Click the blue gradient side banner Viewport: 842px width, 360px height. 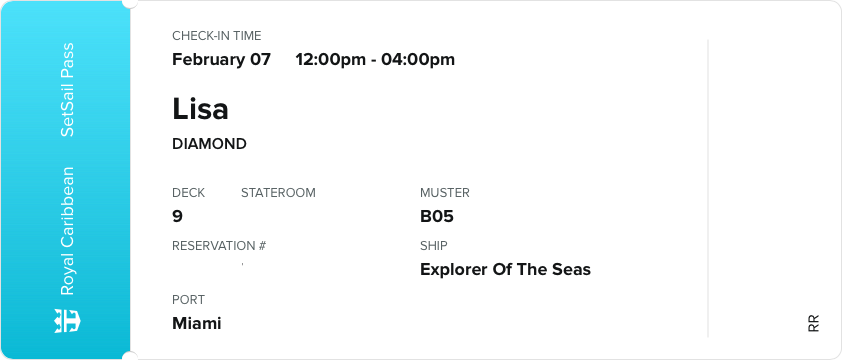[x=66, y=180]
